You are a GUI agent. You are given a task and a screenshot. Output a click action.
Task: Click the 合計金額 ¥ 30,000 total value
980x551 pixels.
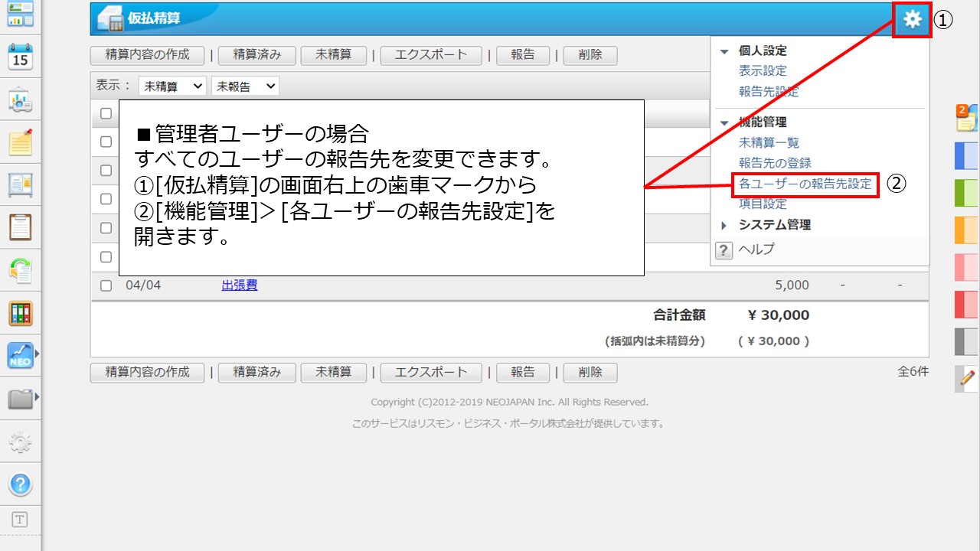click(778, 315)
